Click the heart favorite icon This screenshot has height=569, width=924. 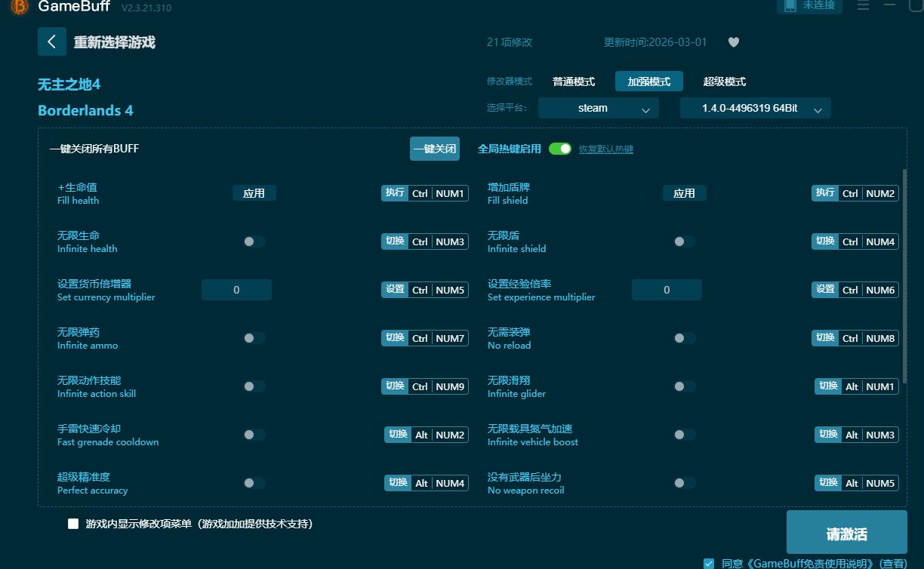coord(733,42)
